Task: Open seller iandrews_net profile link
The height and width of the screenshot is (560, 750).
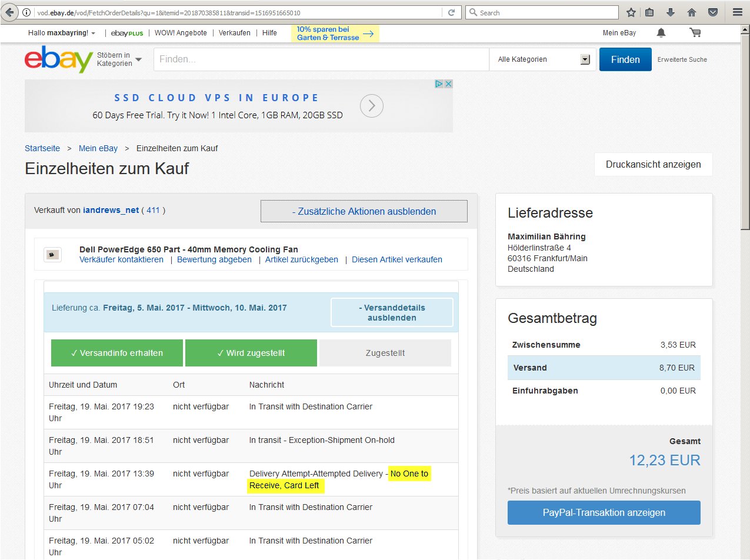Action: [x=110, y=210]
